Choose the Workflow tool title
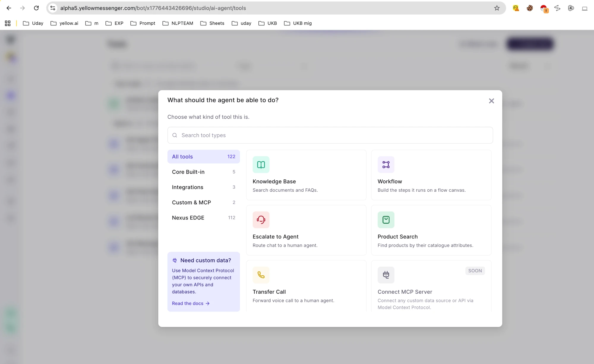594x364 pixels. (x=390, y=181)
